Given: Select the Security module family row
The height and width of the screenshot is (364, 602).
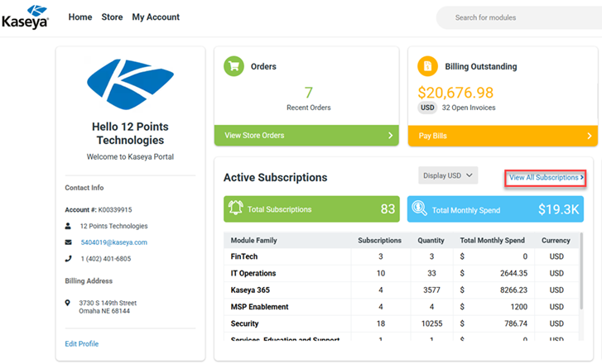Looking at the screenshot, I should (x=402, y=324).
